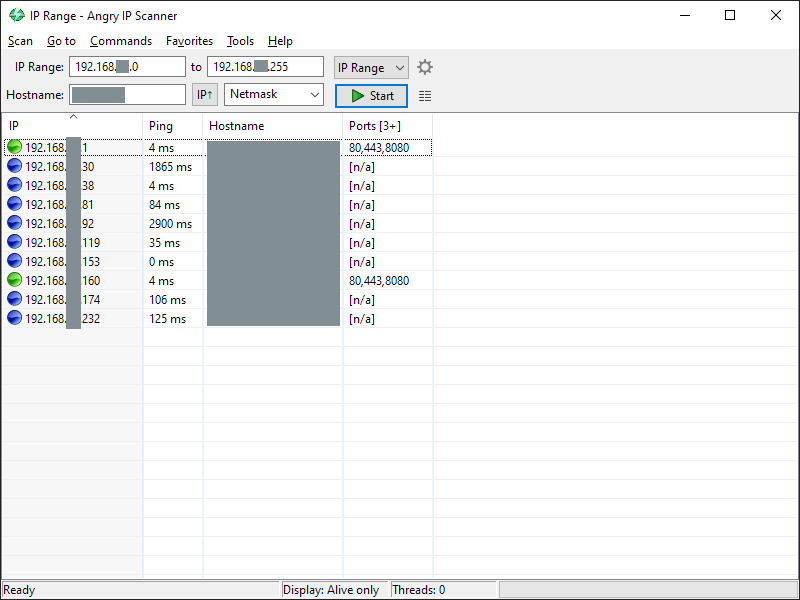This screenshot has height=600, width=800.
Task: Open the Favorites menu
Action: 189,41
